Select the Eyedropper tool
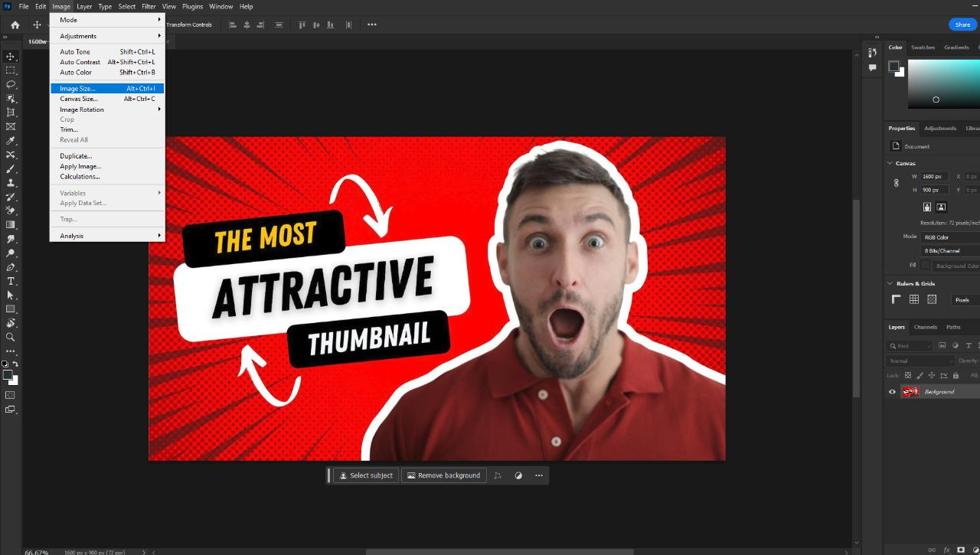 pos(11,141)
